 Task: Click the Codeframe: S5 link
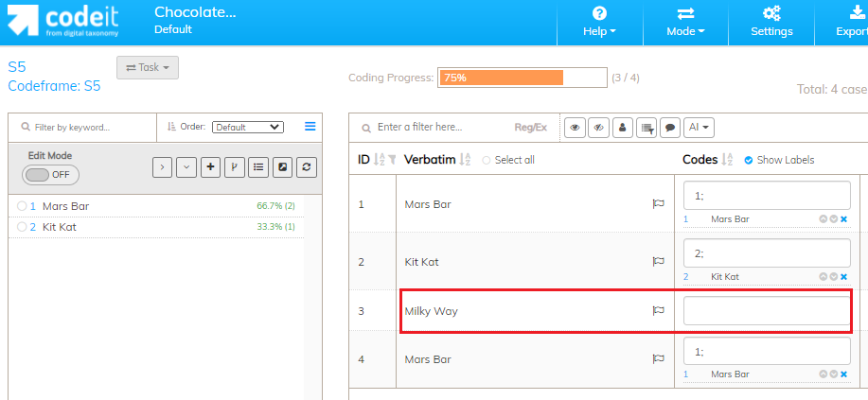point(54,86)
